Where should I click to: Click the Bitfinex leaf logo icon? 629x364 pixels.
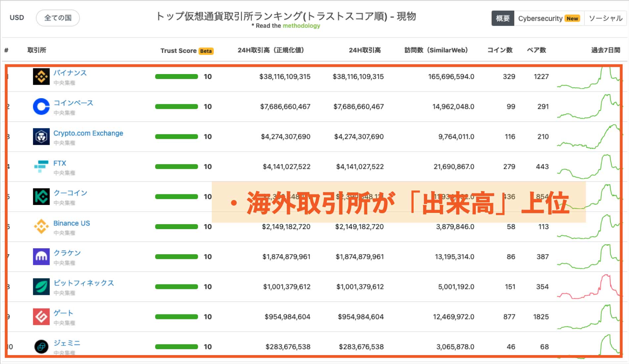tap(41, 287)
